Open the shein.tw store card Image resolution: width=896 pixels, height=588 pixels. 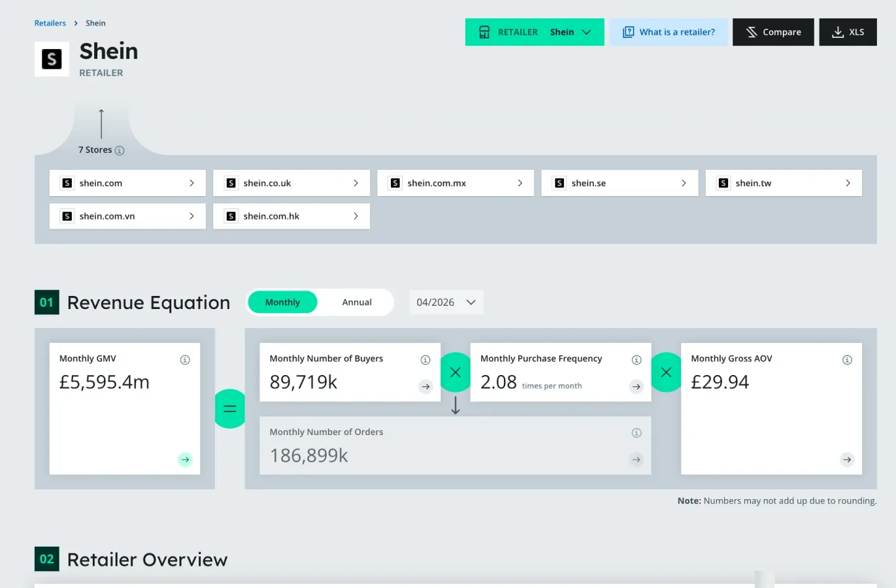(x=784, y=183)
